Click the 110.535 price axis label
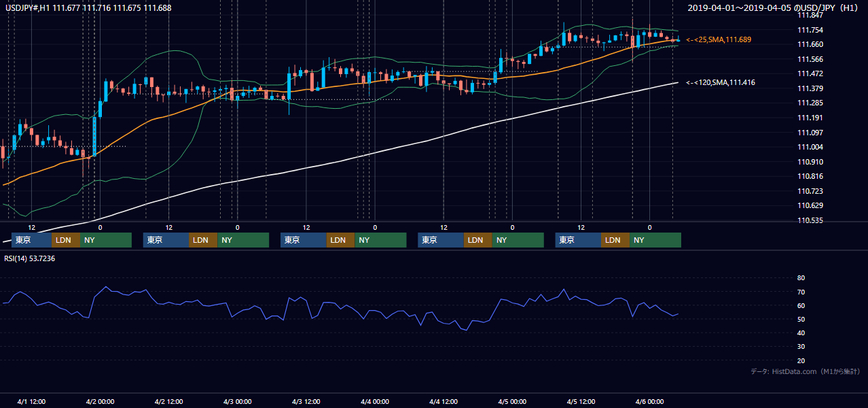The height and width of the screenshot is (408, 868). click(810, 220)
